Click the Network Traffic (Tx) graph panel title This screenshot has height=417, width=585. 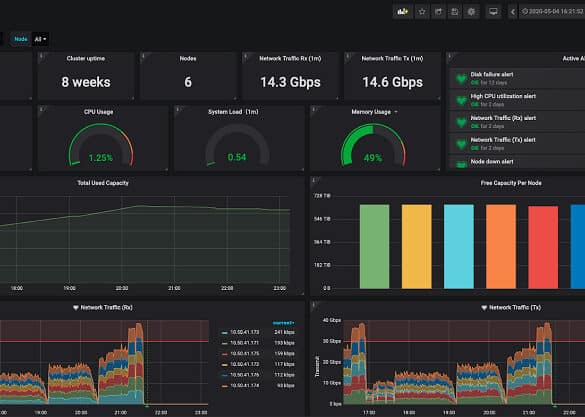515,308
